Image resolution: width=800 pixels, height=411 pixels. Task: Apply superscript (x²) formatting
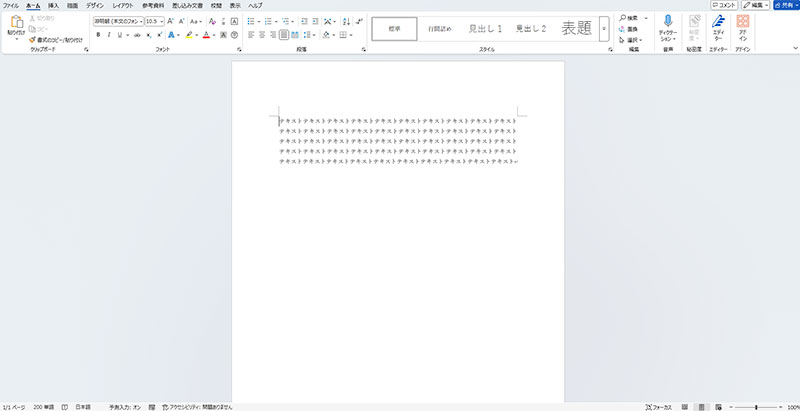pos(160,35)
